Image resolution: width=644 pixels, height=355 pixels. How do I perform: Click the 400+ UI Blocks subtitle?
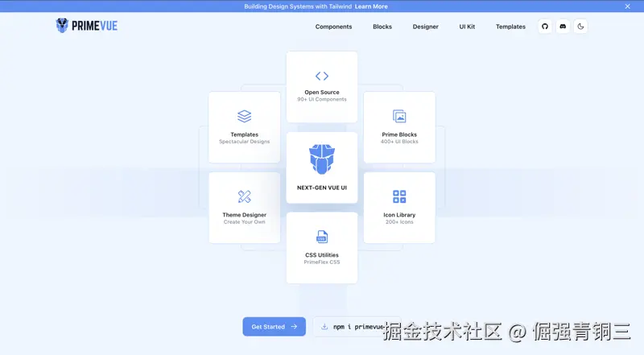399,142
